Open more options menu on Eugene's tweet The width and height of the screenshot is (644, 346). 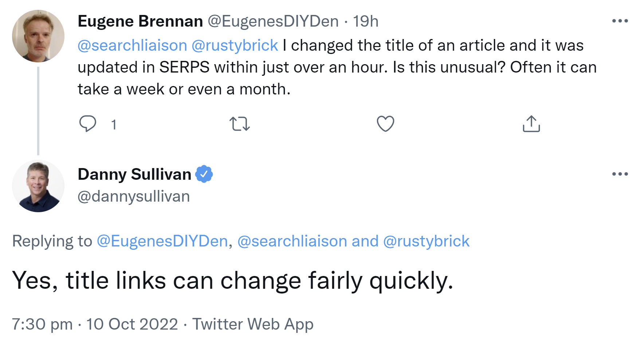click(x=620, y=21)
